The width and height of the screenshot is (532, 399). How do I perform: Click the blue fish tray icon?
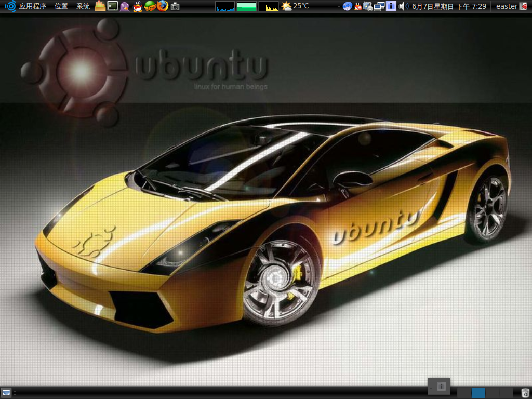(348, 6)
